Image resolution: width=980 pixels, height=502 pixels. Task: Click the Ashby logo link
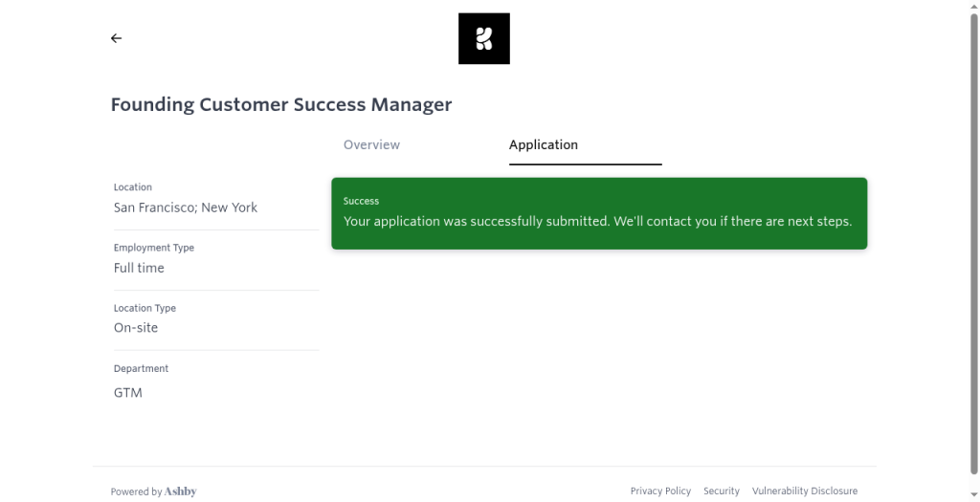(x=180, y=491)
